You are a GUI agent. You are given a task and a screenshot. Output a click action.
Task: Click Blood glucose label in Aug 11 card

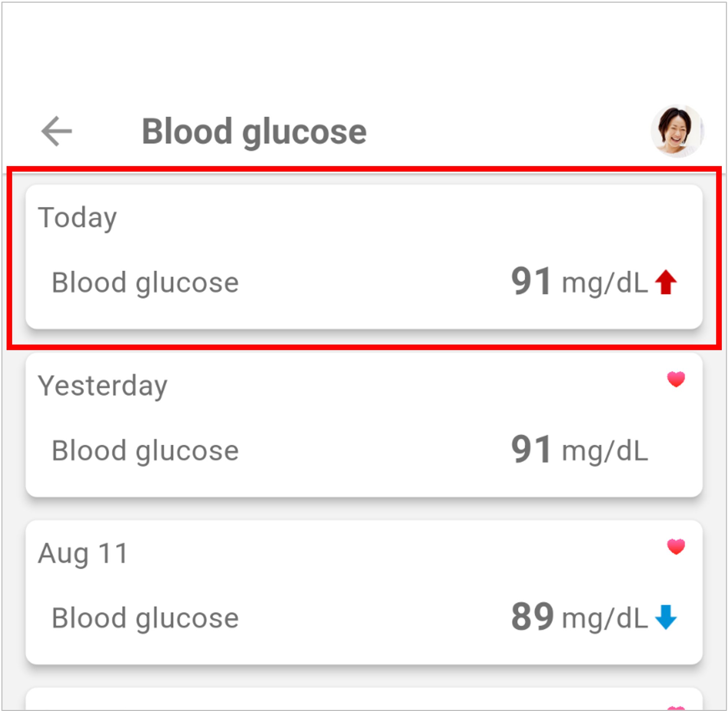tap(145, 618)
